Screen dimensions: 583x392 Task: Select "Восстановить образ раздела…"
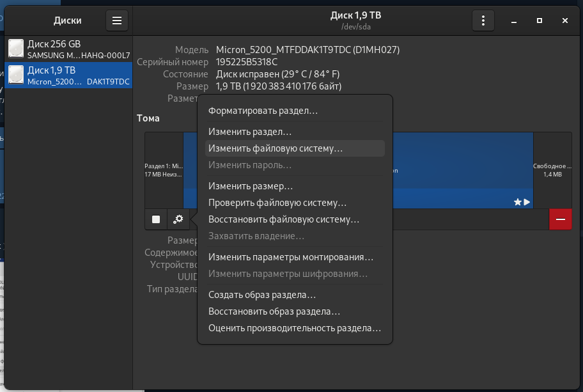coord(274,311)
